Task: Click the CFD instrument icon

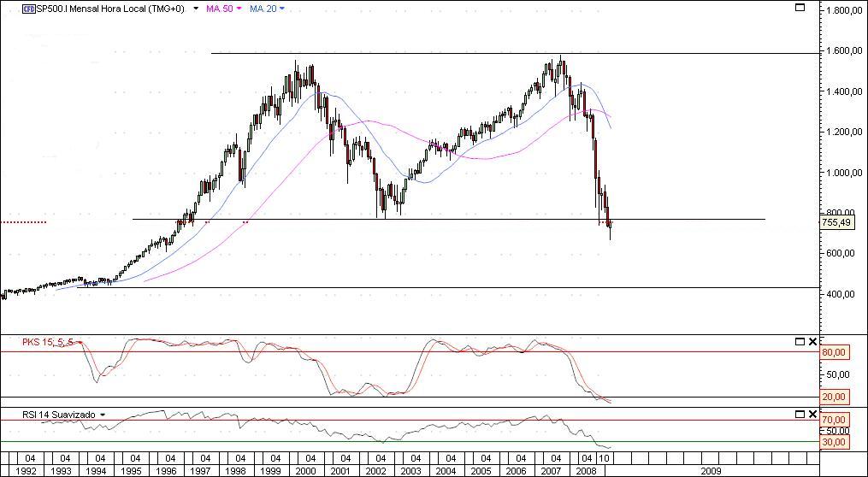Action: click(x=28, y=9)
